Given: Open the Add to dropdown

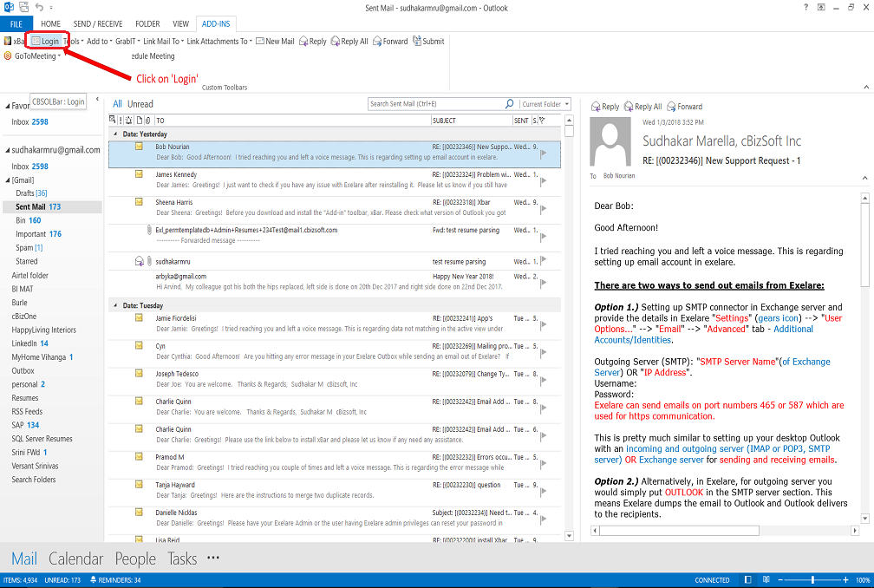Looking at the screenshot, I should [99, 42].
